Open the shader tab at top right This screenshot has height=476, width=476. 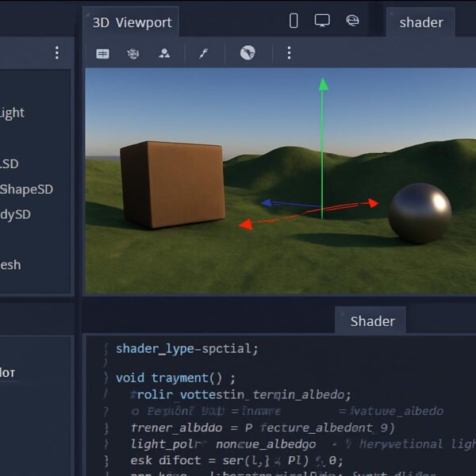421,22
